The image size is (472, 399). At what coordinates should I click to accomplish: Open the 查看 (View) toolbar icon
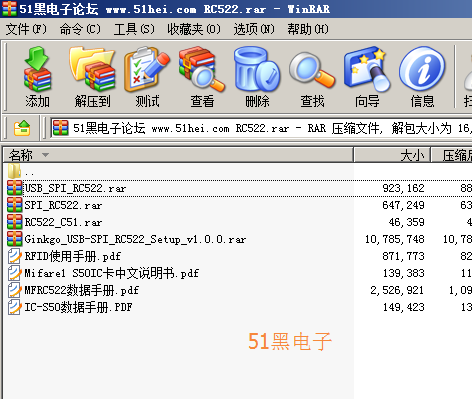click(202, 77)
